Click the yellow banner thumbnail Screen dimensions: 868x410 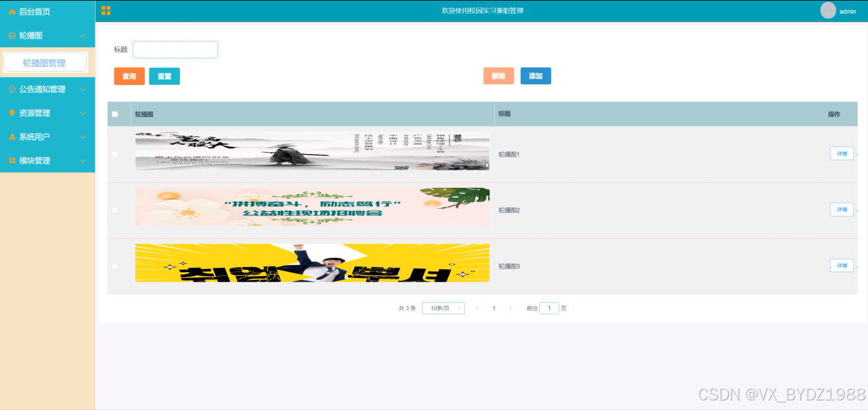click(x=312, y=263)
